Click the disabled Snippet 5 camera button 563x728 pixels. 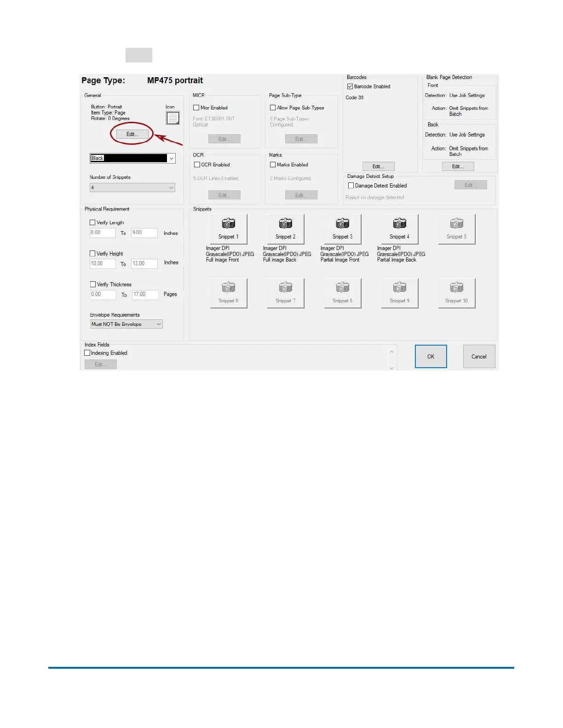click(457, 229)
